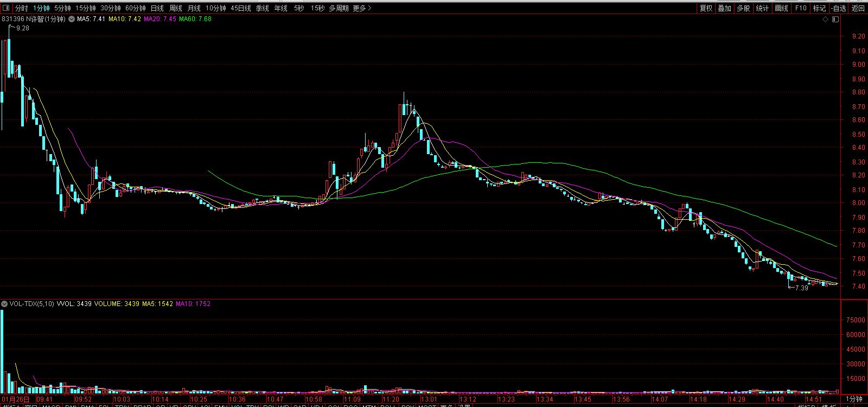Click the 9.28 high price label

pyautogui.click(x=23, y=28)
